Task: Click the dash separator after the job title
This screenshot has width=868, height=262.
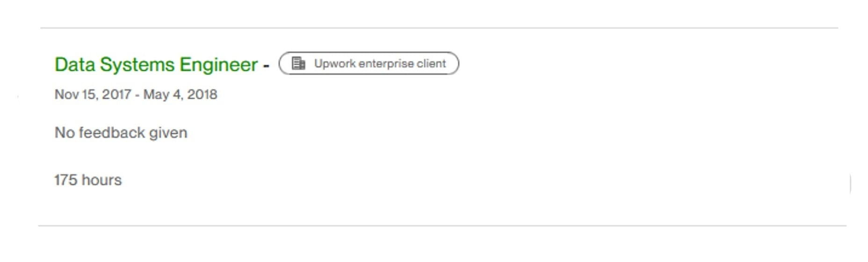Action: pos(266,65)
